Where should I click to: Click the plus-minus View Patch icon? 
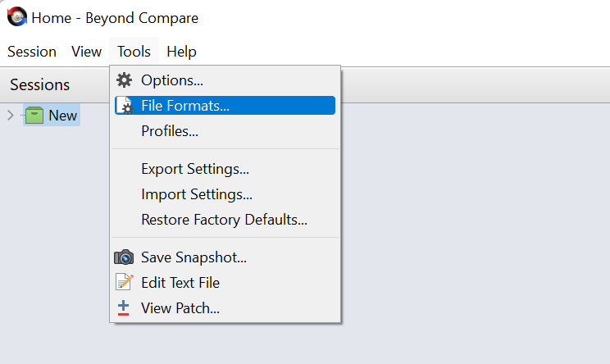124,308
